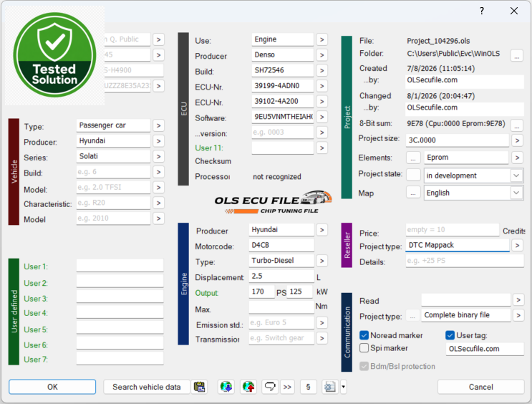Click the arrow button beside ECU Use field

321,39
